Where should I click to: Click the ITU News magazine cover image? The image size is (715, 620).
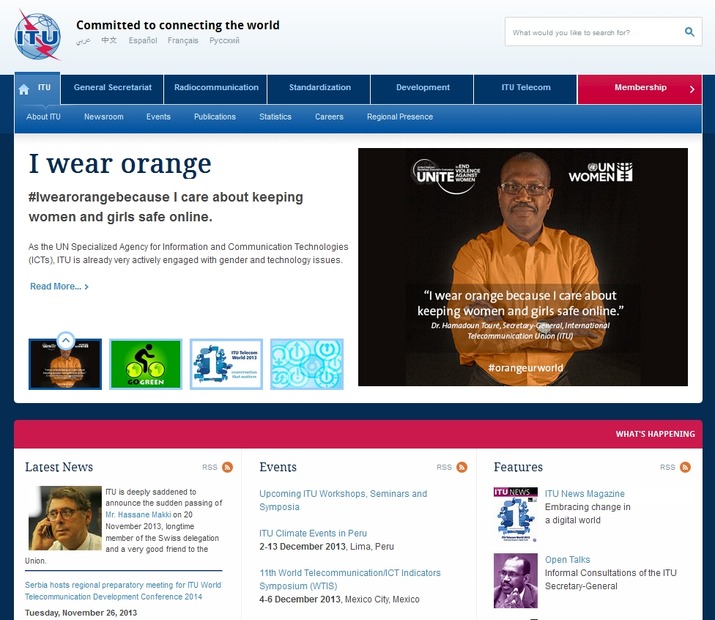tap(515, 514)
